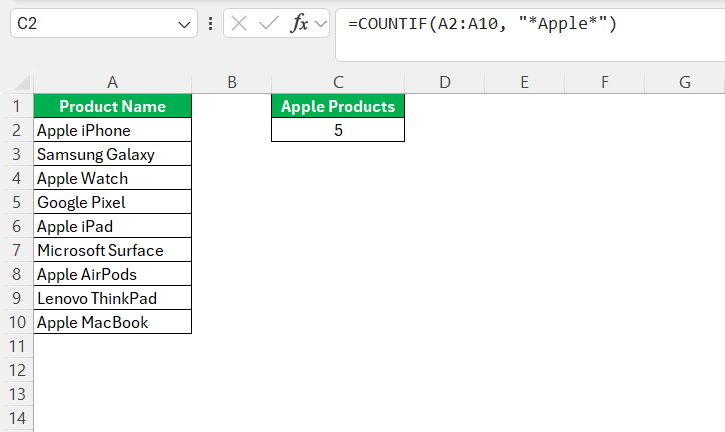
Task: Select column A header
Action: point(112,82)
